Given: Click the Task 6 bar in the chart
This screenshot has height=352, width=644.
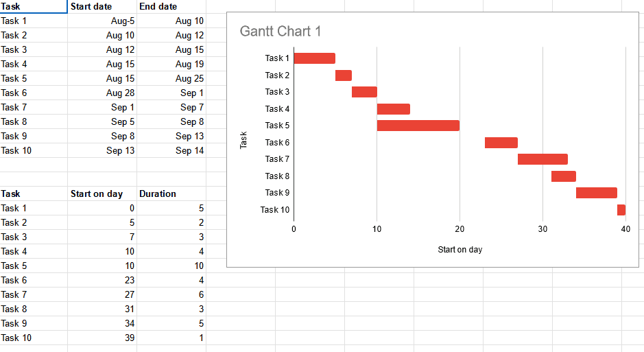Looking at the screenshot, I should 501,143.
